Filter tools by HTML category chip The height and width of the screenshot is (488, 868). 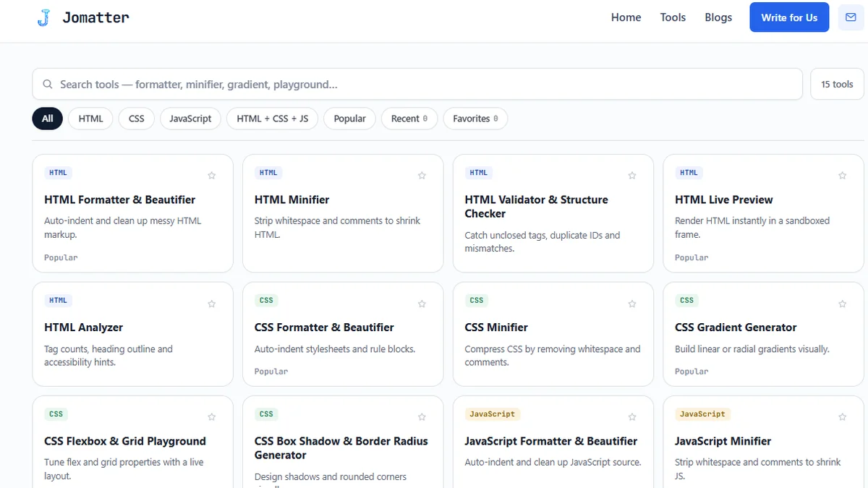point(90,119)
